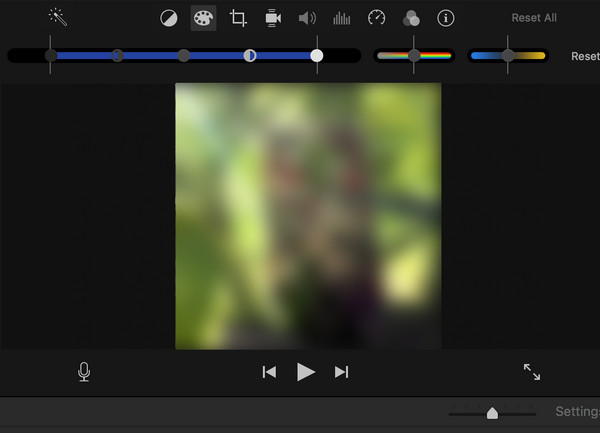
Task: Click the timeline zoom slider handle
Action: pyautogui.click(x=492, y=413)
